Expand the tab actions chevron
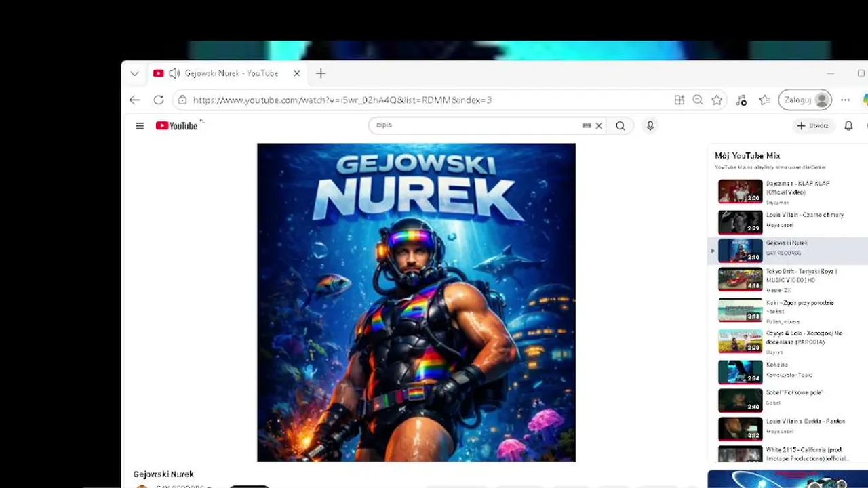868x488 pixels. point(134,73)
